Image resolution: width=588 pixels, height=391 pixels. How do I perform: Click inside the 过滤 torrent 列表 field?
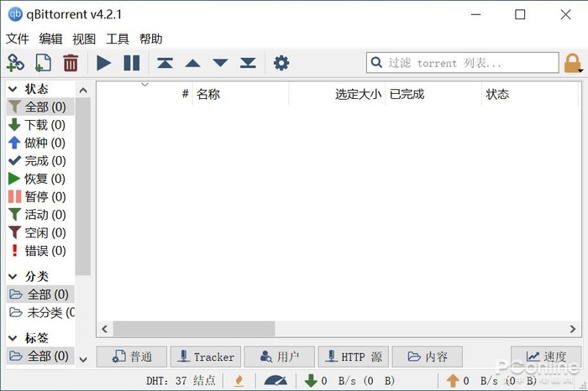pos(463,63)
